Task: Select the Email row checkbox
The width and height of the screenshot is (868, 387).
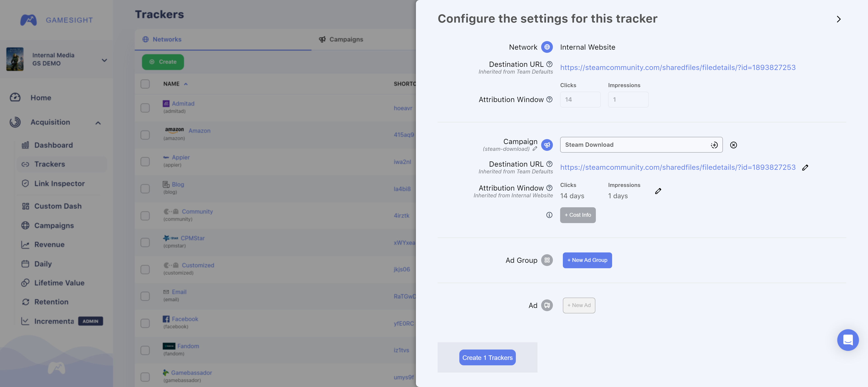Action: click(145, 296)
